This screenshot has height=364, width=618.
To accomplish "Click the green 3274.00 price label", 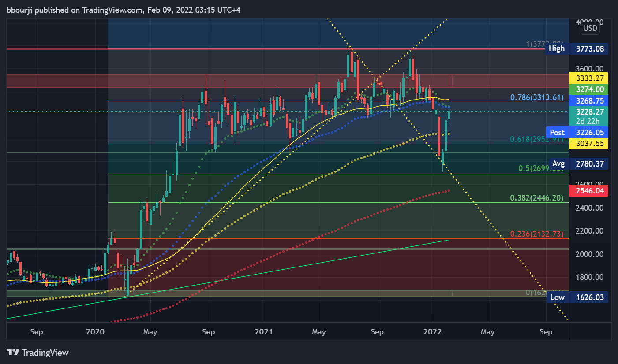I will coord(589,89).
